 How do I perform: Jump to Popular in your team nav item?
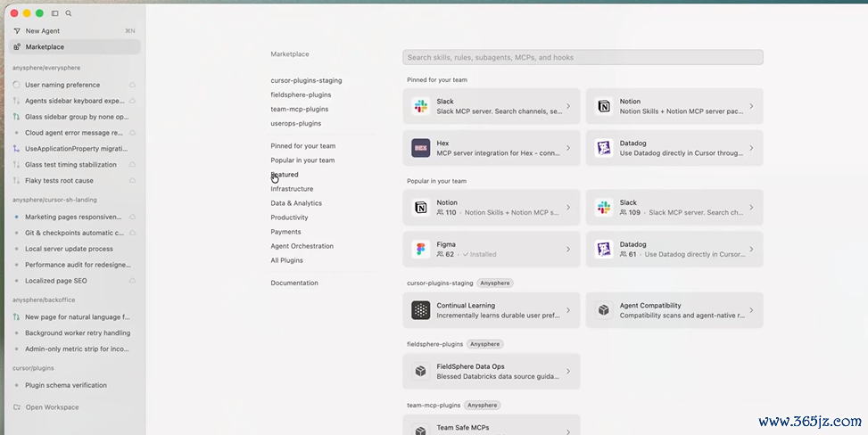302,160
